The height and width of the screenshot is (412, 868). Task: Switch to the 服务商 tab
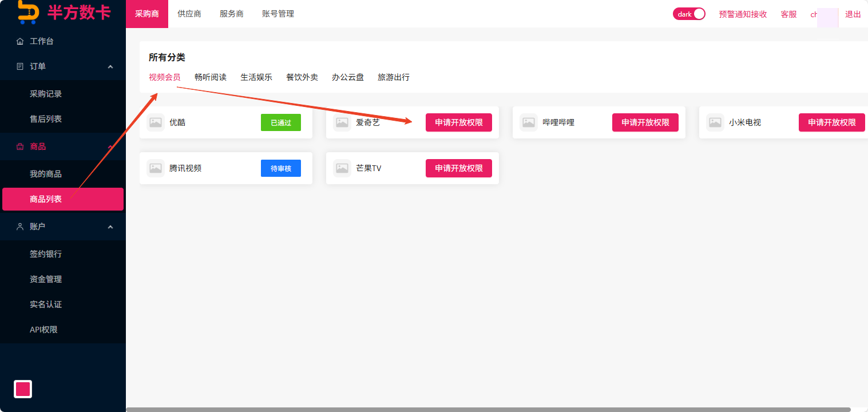click(x=232, y=14)
